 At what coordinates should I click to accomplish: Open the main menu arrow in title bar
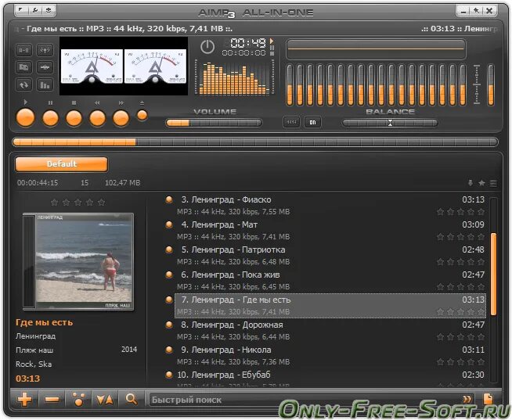tap(21, 10)
